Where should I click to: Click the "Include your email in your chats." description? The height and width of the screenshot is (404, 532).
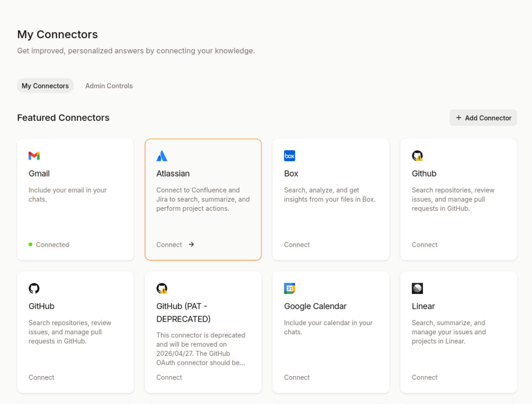(68, 195)
